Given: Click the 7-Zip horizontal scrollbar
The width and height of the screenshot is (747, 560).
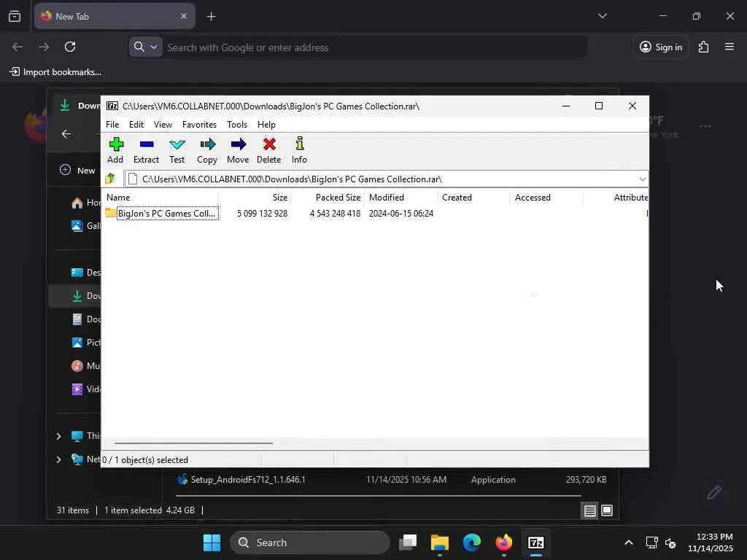Looking at the screenshot, I should [x=193, y=443].
